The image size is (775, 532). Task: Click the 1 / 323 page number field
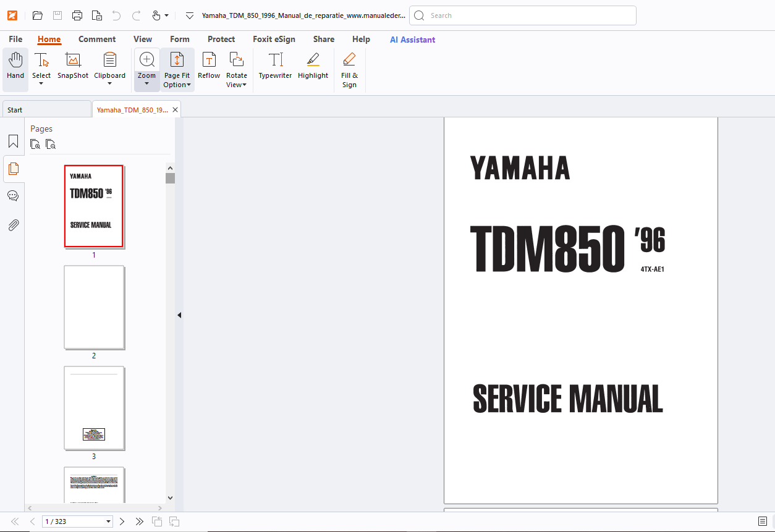tap(74, 521)
